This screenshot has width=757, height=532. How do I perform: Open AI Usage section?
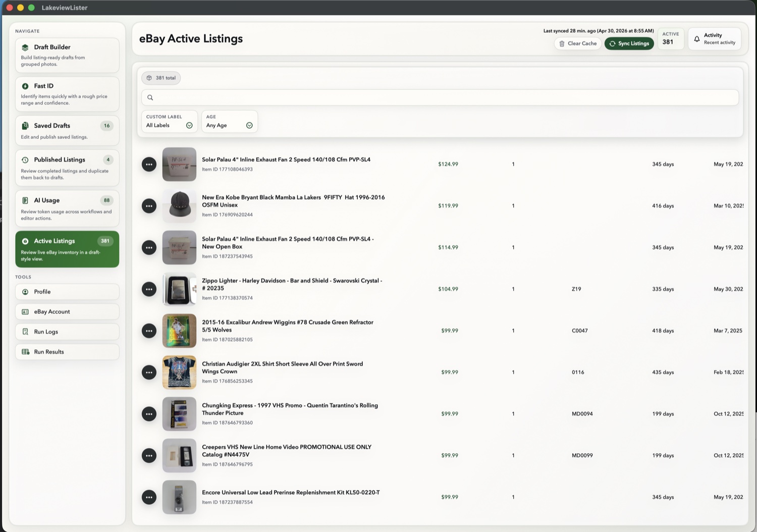(67, 208)
